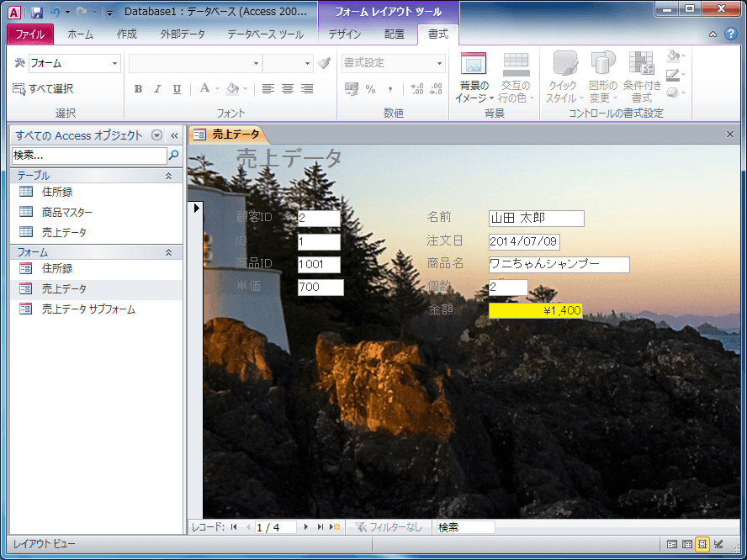
Task: Create new record navigation button
Action: [x=335, y=526]
